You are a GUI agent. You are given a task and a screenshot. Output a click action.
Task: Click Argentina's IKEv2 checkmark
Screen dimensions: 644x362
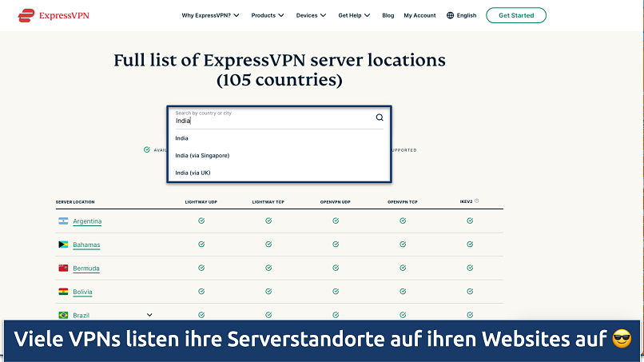click(x=470, y=221)
